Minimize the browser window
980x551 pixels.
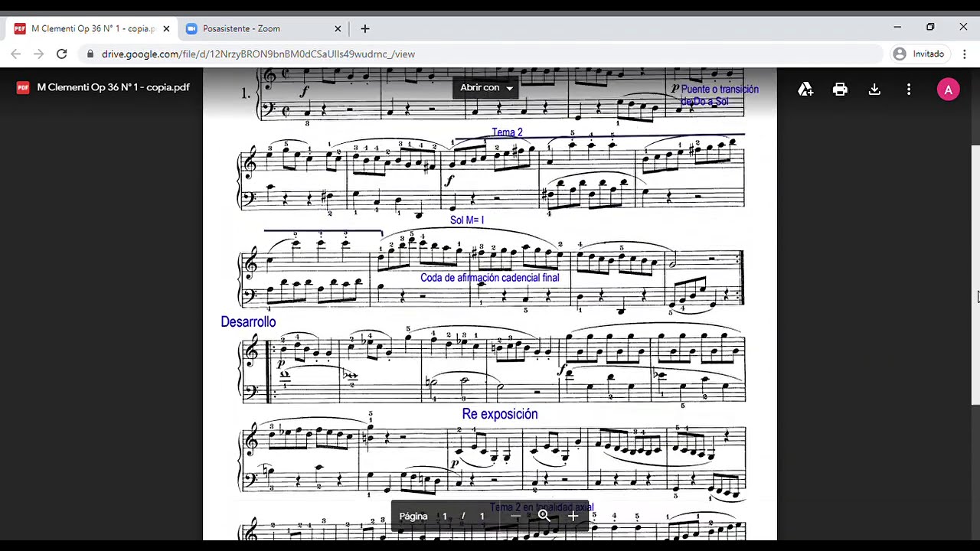[897, 27]
